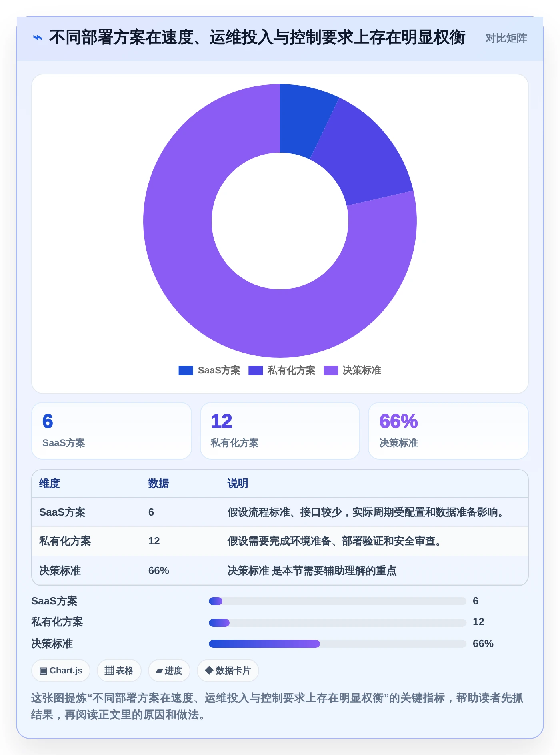Viewport: 560px width, 755px height.
Task: Click the summary paragraph starting 这张图提炼
Action: point(277,706)
